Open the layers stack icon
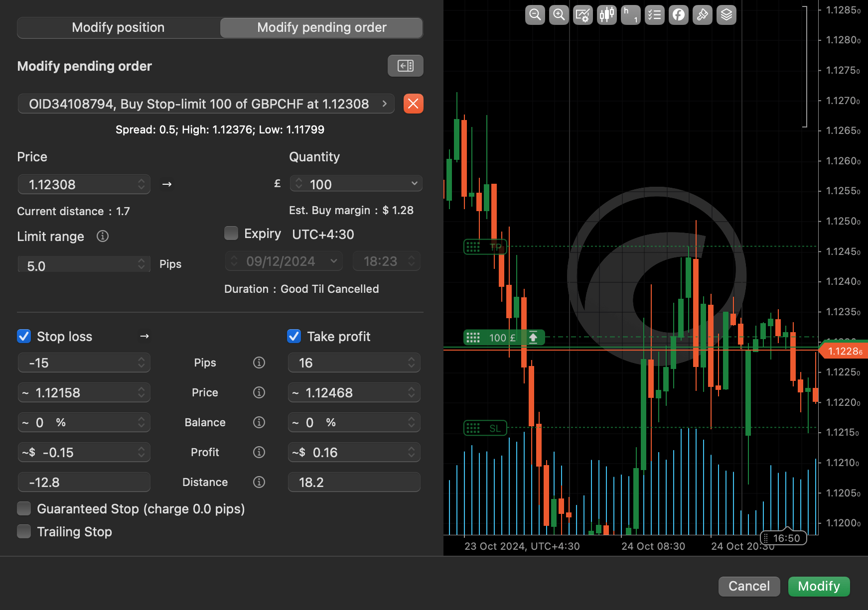The height and width of the screenshot is (610, 868). 726,15
